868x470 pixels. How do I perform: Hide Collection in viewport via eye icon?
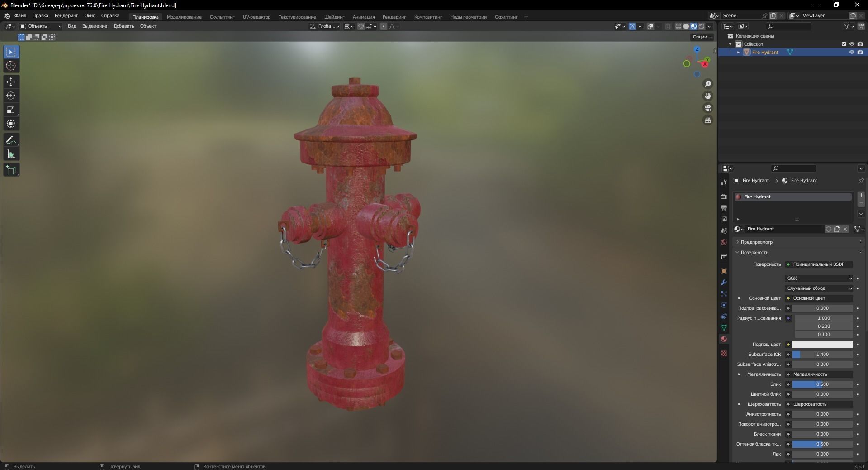pyautogui.click(x=852, y=44)
